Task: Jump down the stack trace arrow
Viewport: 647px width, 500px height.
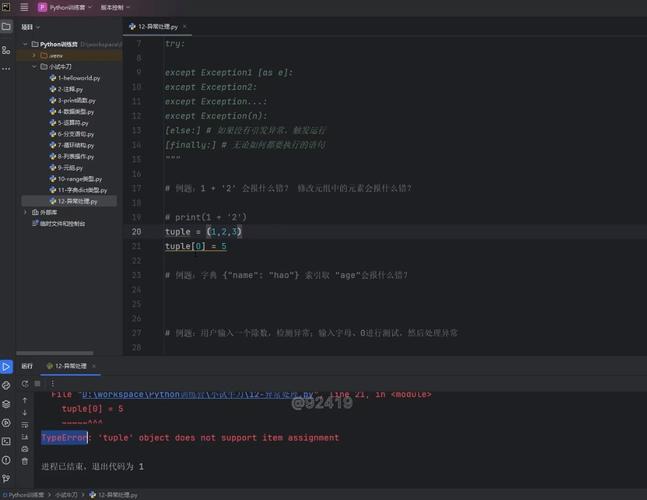Action: pos(25,413)
